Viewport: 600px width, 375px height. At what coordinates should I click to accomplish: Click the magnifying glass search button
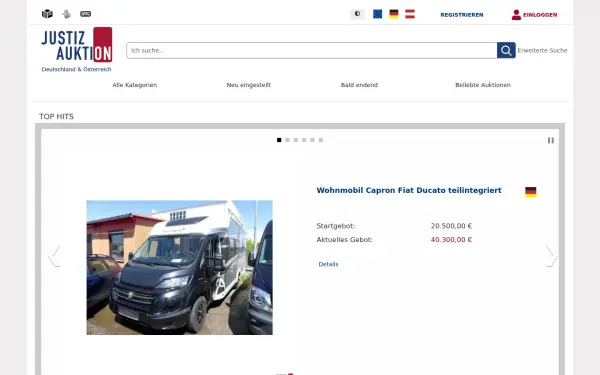tap(506, 51)
